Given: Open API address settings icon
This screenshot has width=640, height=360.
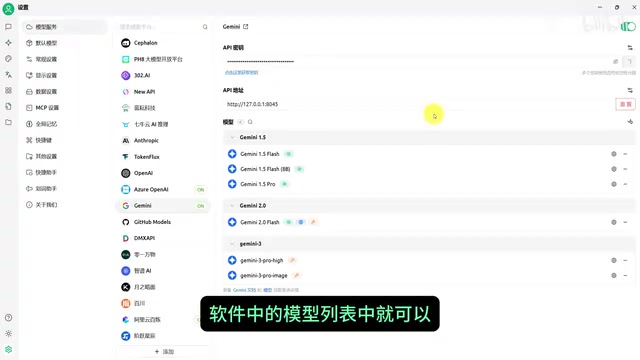Looking at the screenshot, I should pyautogui.click(x=630, y=90).
